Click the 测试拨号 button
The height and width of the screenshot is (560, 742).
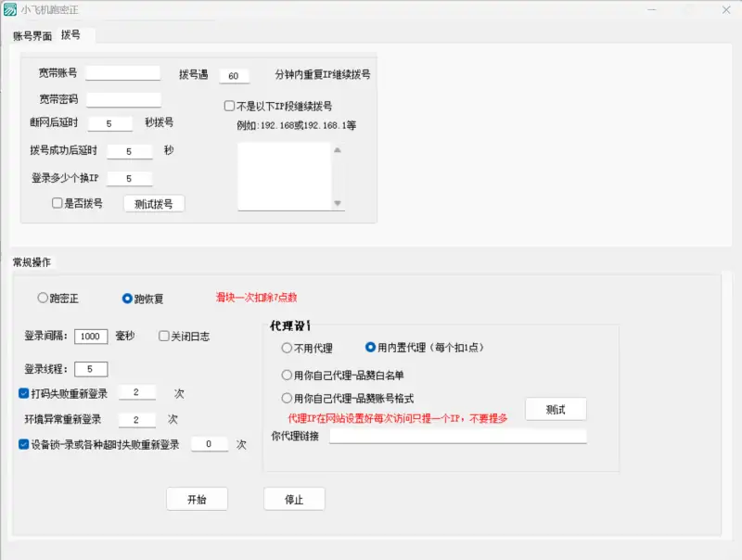coord(153,203)
